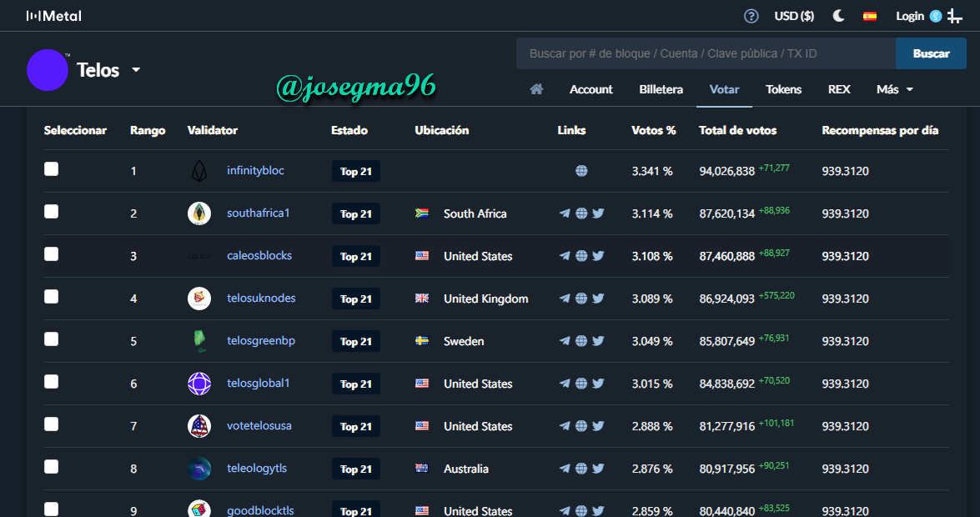
Task: Open teleologytls website globe icon
Action: [581, 469]
